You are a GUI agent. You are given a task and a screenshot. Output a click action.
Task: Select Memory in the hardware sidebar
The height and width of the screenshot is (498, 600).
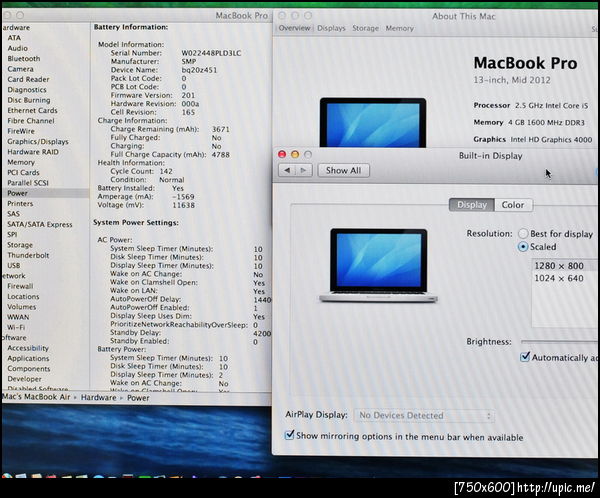pyautogui.click(x=21, y=162)
